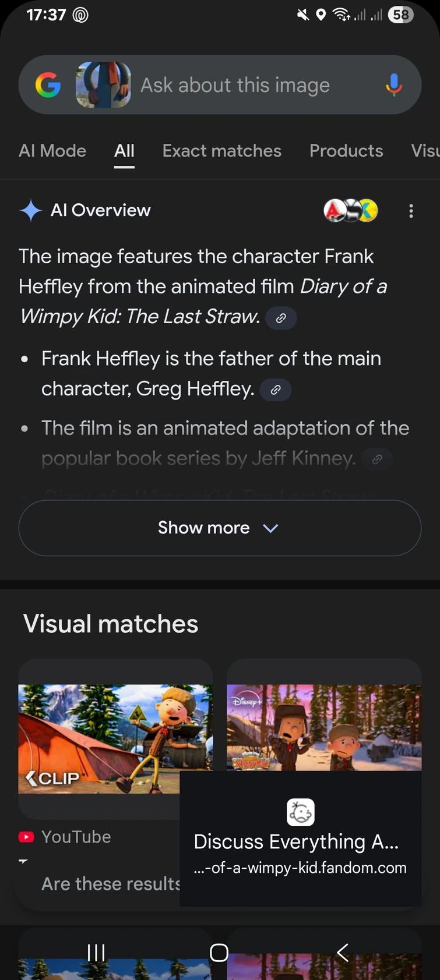Open the Disney+ visual match thumbnail
The width and height of the screenshot is (440, 980).
(323, 727)
